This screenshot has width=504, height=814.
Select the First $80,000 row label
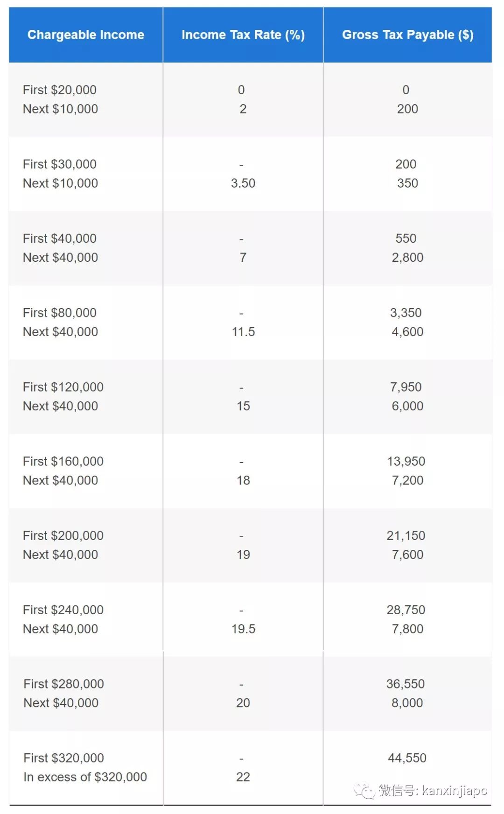click(x=60, y=313)
